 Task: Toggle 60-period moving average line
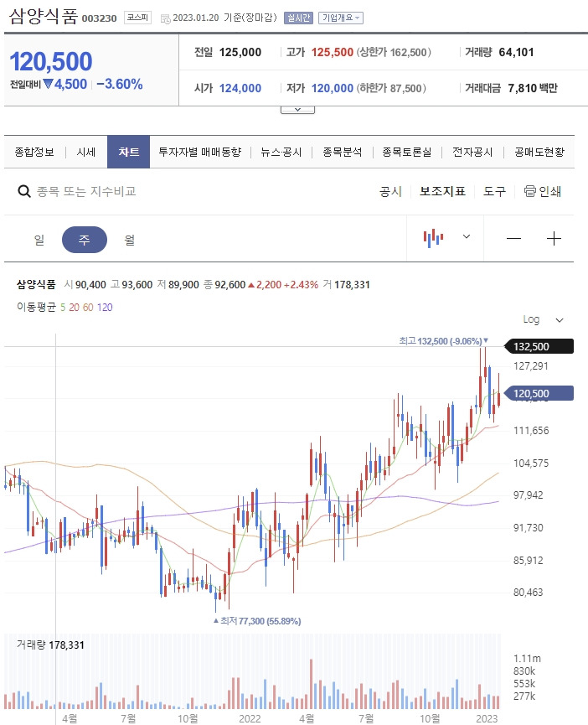click(88, 308)
